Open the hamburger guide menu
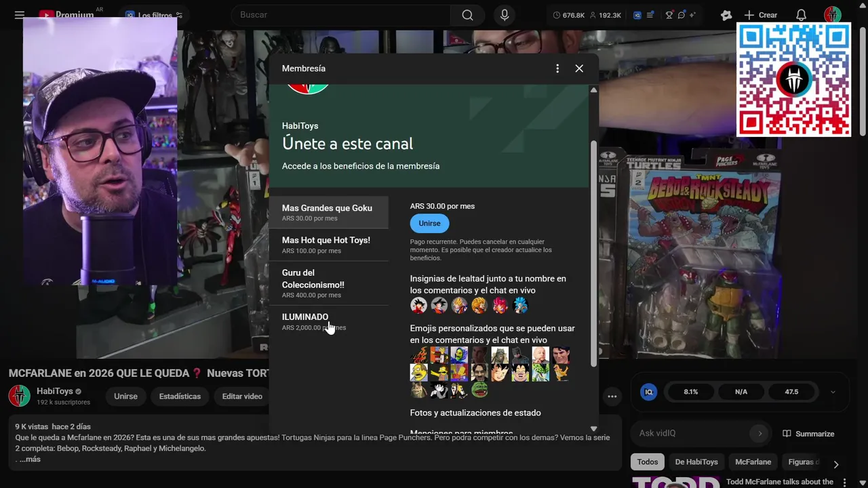868x488 pixels. click(20, 15)
